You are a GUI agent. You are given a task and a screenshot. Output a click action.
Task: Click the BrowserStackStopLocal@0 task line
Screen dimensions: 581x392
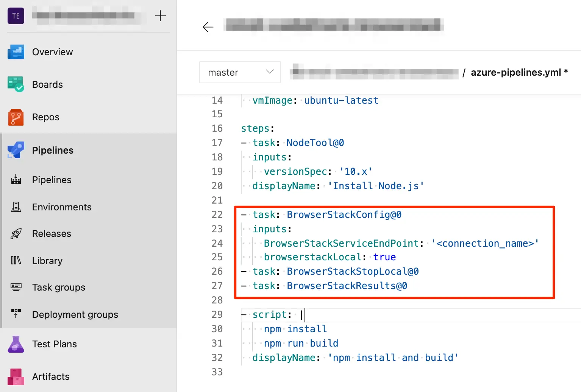click(352, 272)
